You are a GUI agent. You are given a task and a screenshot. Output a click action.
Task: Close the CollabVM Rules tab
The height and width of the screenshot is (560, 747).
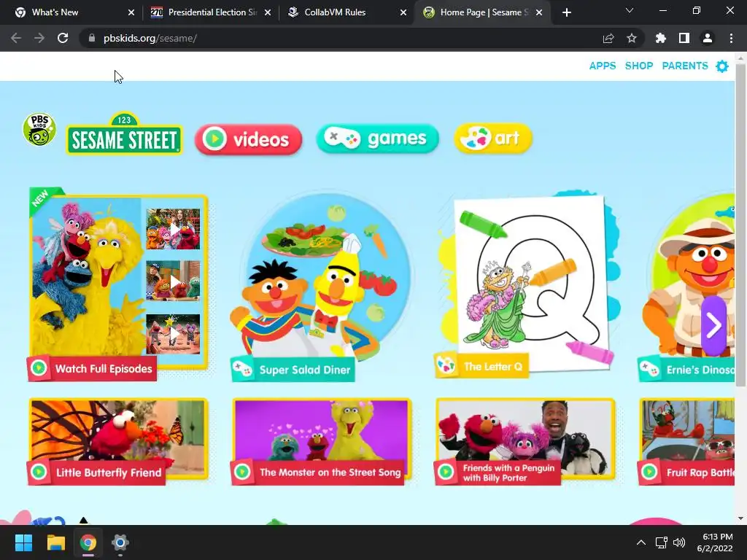pos(403,13)
